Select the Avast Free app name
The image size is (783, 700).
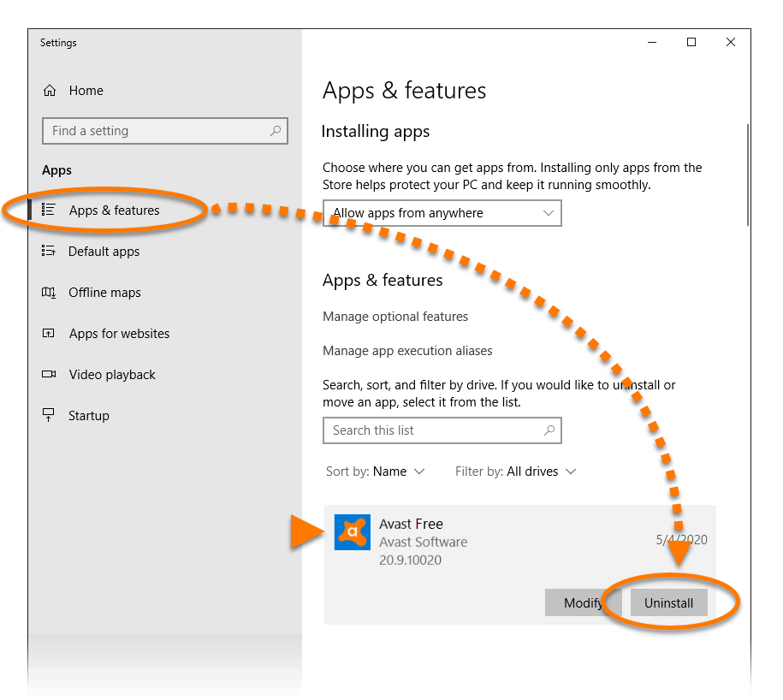(411, 524)
